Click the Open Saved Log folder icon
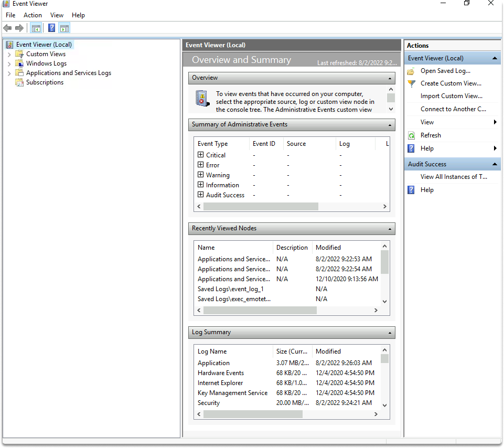The height and width of the screenshot is (448, 504). 411,71
